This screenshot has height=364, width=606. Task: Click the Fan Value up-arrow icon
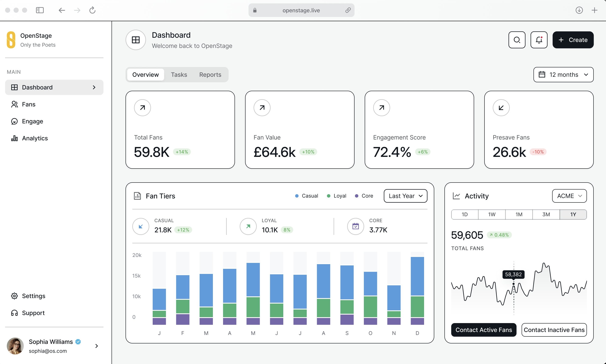pyautogui.click(x=262, y=108)
